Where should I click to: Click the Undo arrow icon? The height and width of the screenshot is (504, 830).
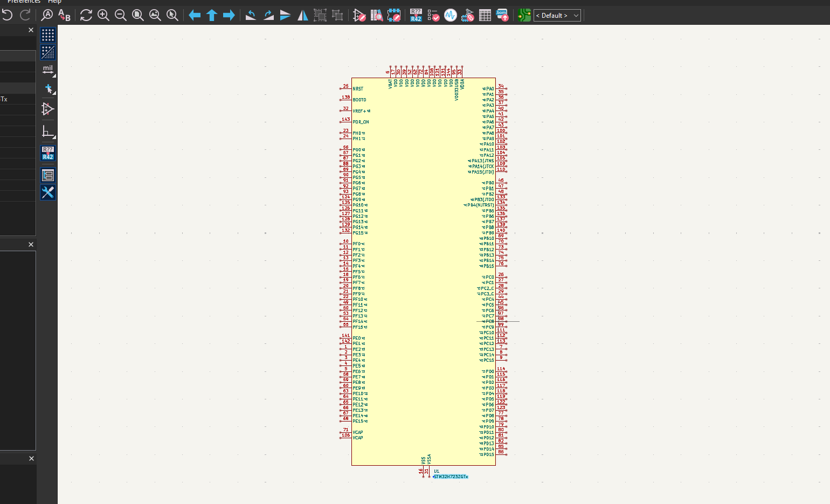[x=8, y=15]
